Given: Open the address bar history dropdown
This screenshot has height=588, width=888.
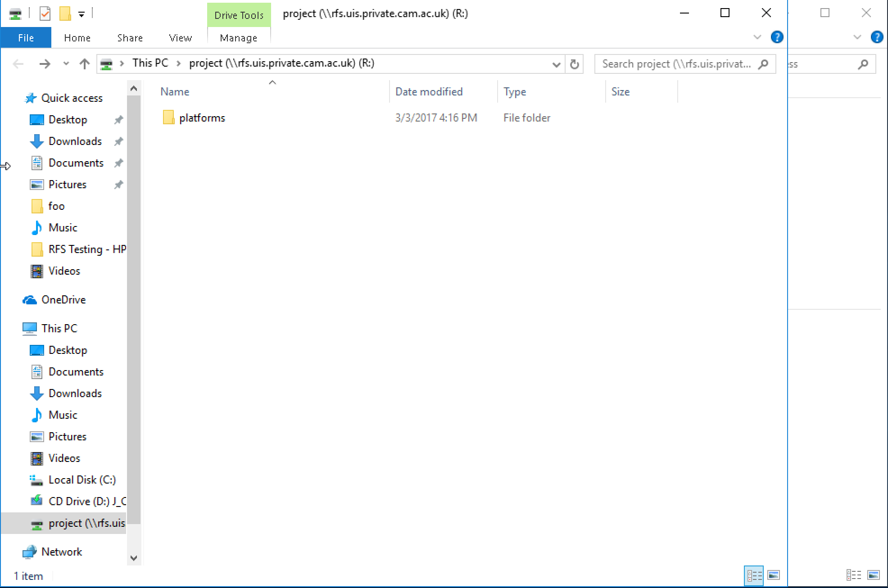Looking at the screenshot, I should coord(556,64).
